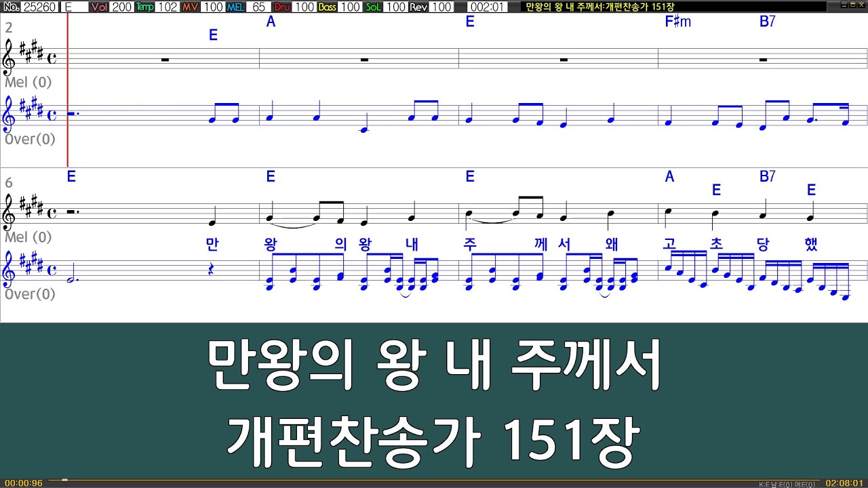This screenshot has width=868, height=488.
Task: Click the large title text 만왕의 왕 내 주께서
Action: (x=434, y=367)
